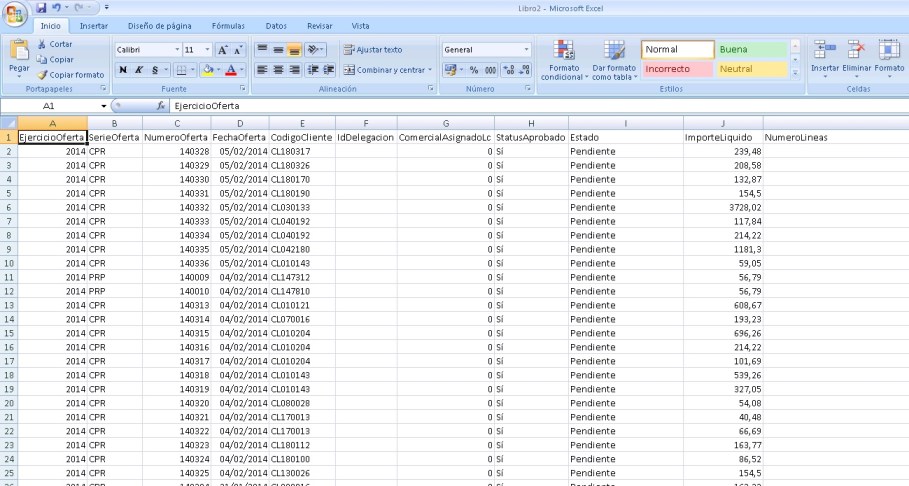Open the Diseño de página tab
Screen dimensions: 909x486
(x=159, y=25)
